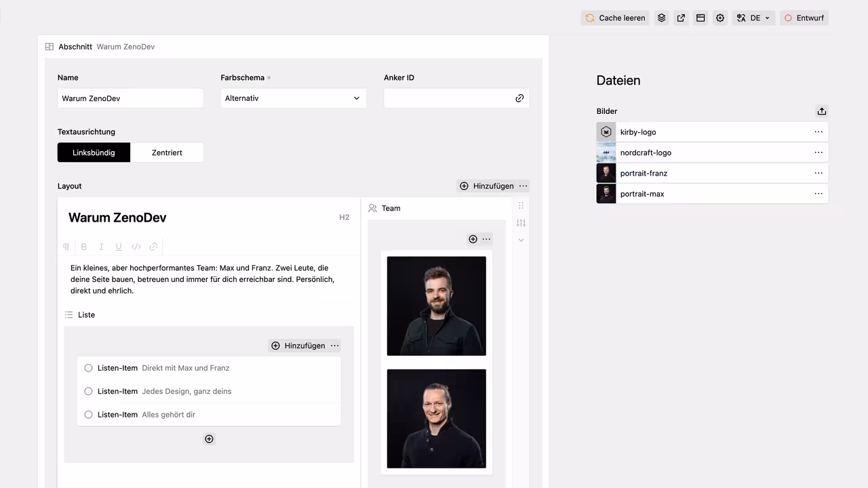Select Zentriert text alignment
The image size is (868, 488).
[167, 152]
